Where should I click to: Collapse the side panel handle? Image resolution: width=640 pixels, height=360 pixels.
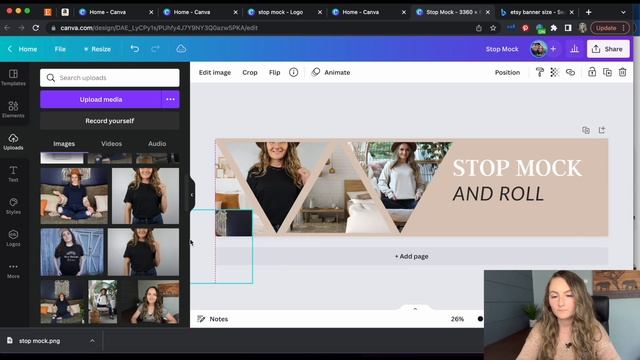pos(192,195)
